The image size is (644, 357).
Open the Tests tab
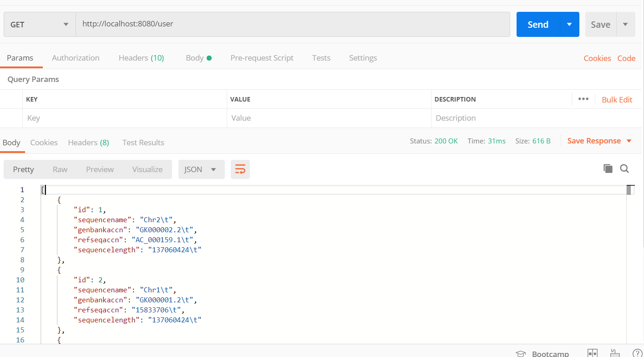[321, 58]
